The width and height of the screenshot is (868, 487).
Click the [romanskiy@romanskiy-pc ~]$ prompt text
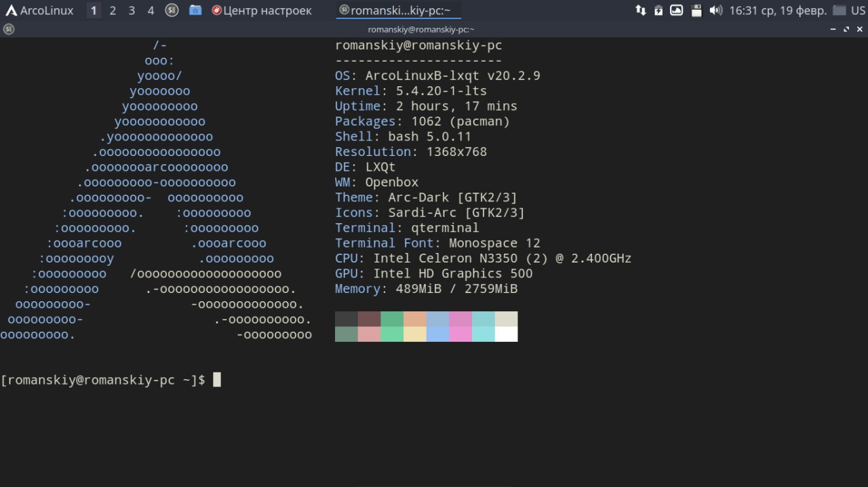(x=103, y=381)
